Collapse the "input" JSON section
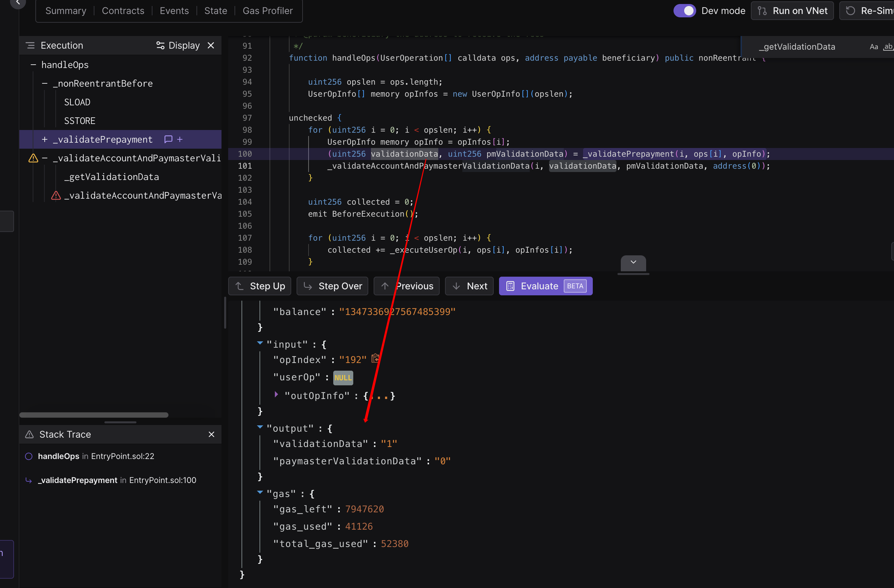The width and height of the screenshot is (894, 588). click(x=260, y=343)
